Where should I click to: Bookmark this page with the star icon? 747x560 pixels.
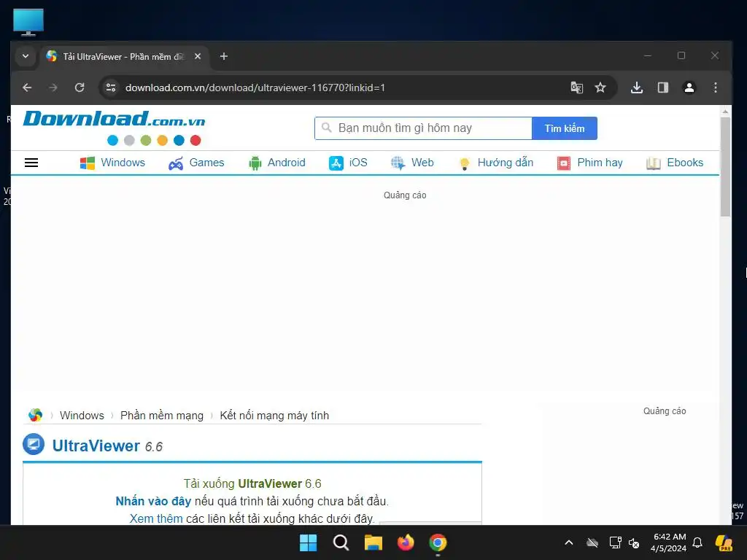600,87
